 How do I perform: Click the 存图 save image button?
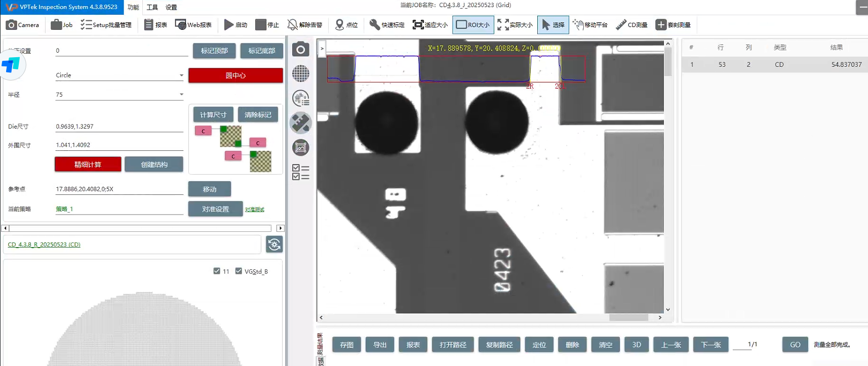347,345
